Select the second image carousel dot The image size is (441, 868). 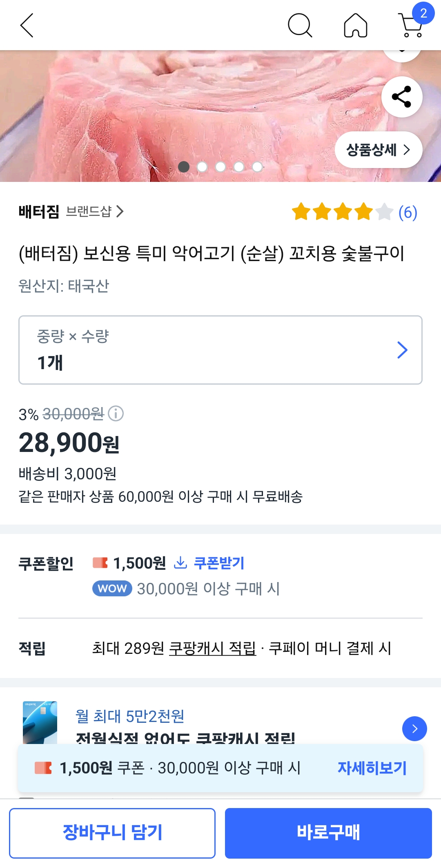[202, 167]
